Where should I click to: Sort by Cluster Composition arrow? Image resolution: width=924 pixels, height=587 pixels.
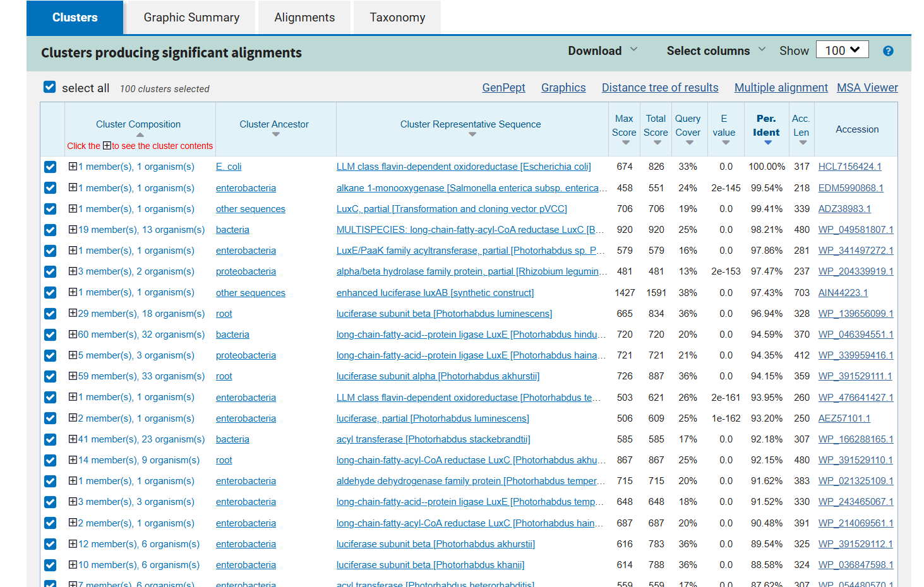(x=140, y=134)
